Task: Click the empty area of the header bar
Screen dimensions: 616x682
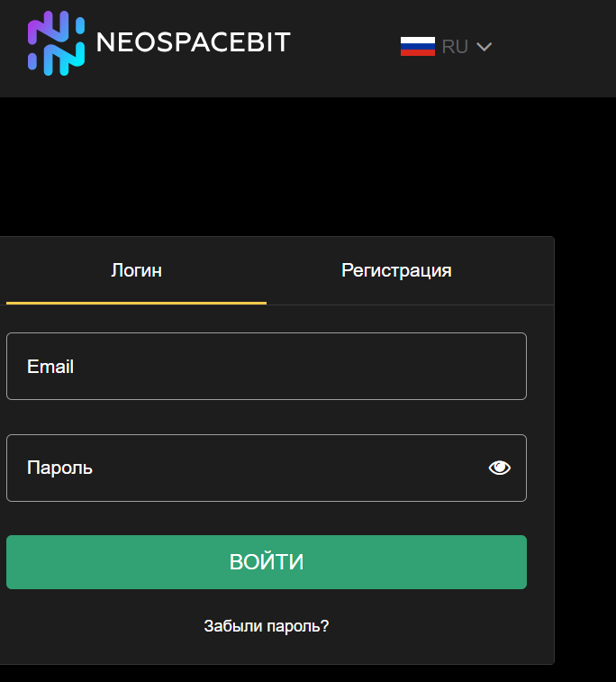Action: pos(558,47)
